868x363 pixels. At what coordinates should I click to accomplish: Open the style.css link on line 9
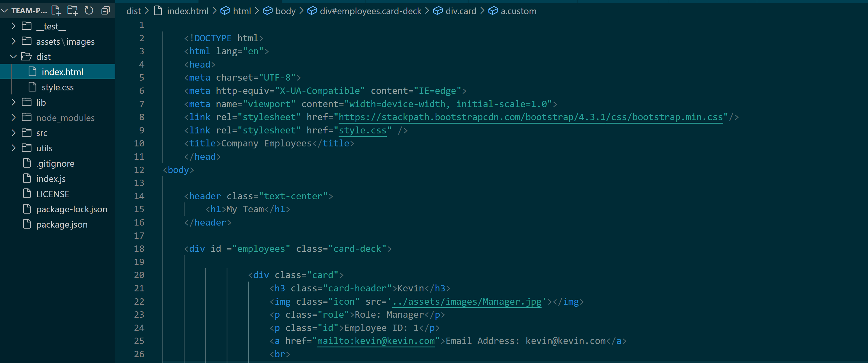pos(362,130)
